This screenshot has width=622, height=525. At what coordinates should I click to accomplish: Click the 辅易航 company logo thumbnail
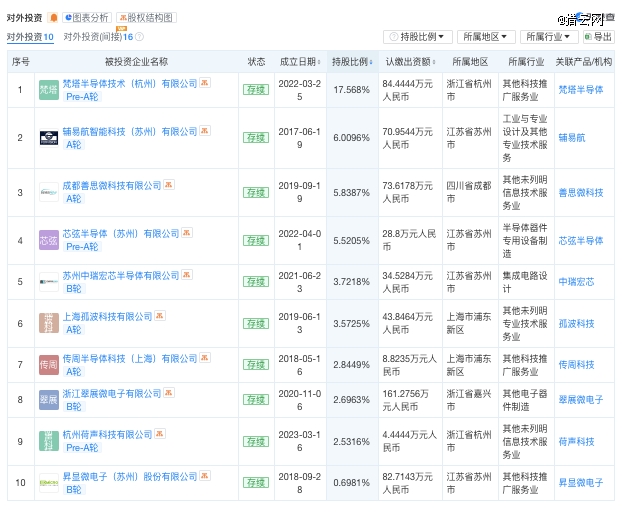click(49, 138)
